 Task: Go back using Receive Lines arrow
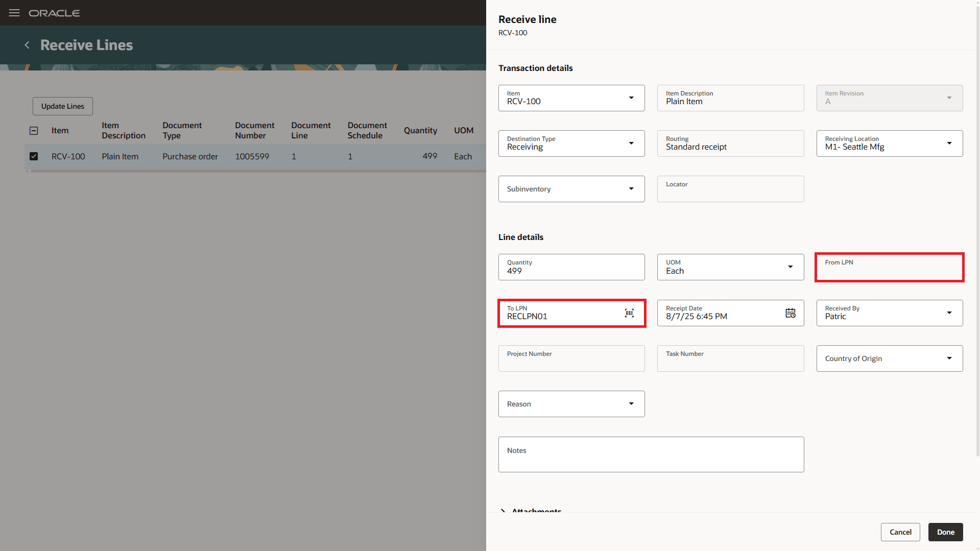27,45
